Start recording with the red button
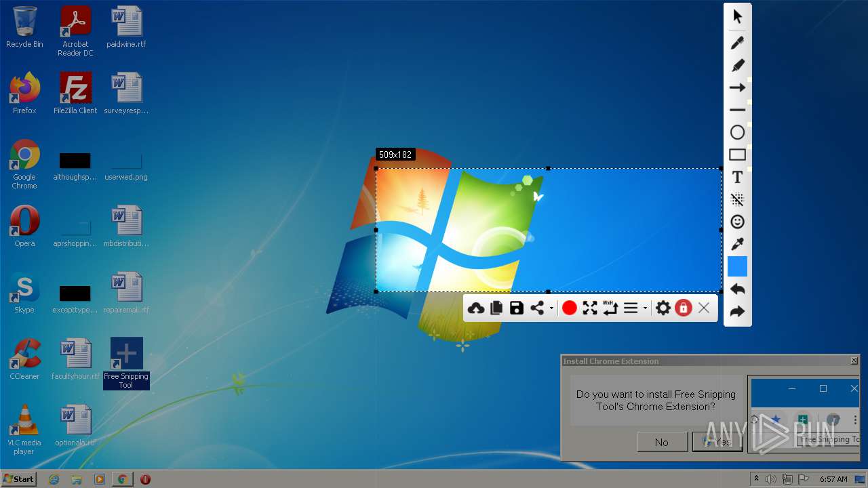Screen dimensions: 868x488 (570, 308)
